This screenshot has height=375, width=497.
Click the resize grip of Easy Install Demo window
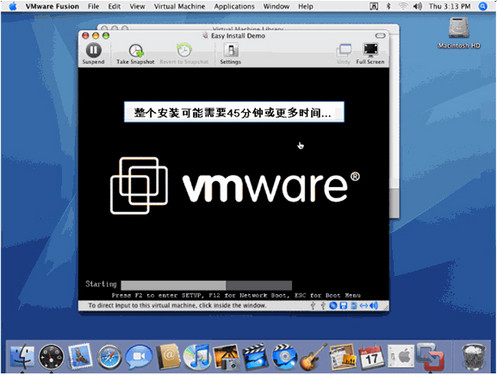coord(385,308)
